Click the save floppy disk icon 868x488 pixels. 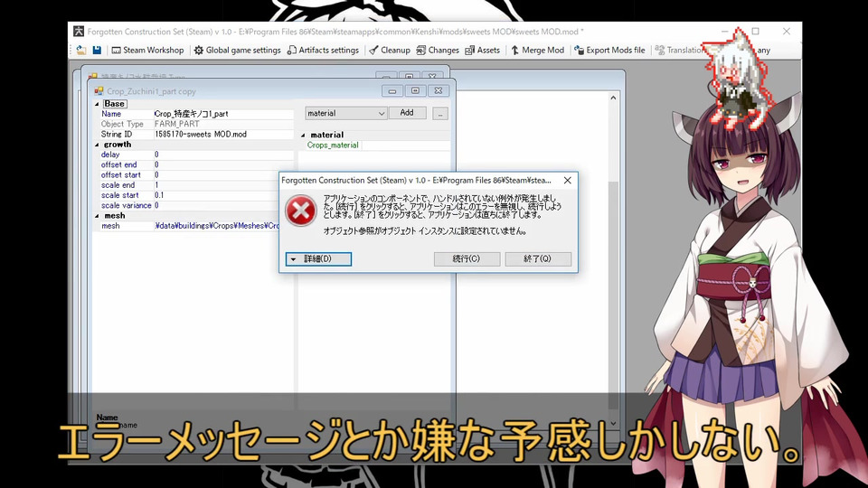click(x=97, y=50)
